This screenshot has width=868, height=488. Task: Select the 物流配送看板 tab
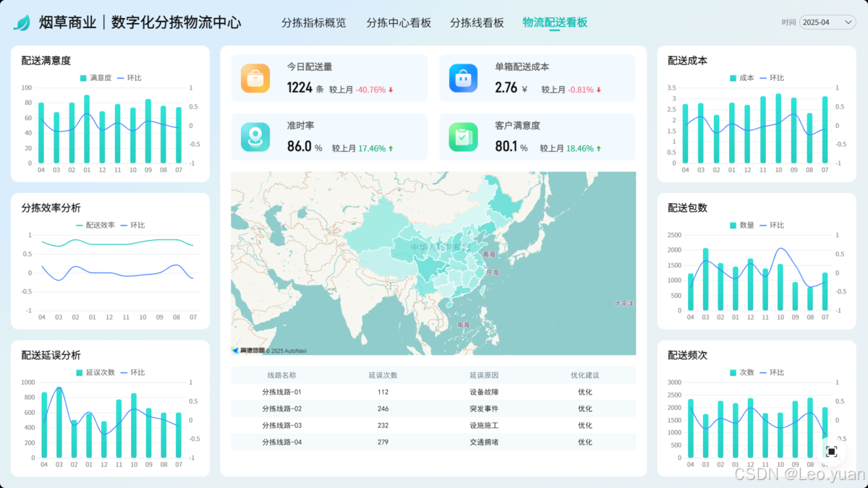[x=556, y=22]
